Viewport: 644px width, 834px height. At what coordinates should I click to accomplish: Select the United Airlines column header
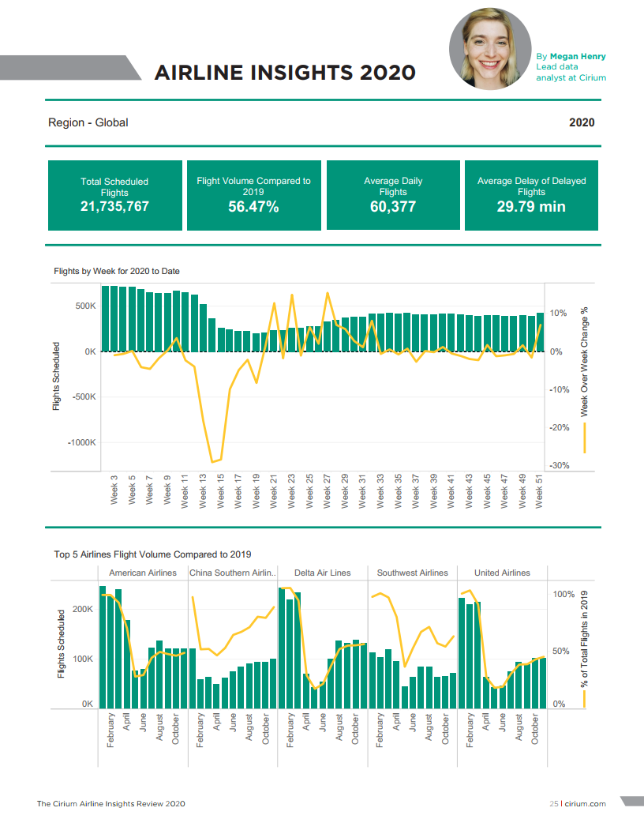502,573
